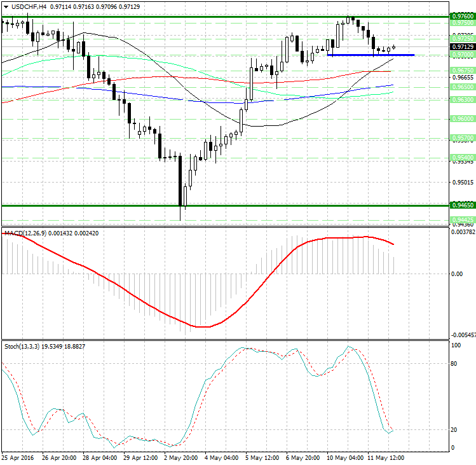Click the 0.9630 green price label
Image resolution: width=476 pixels, height=465 pixels.
[461, 99]
